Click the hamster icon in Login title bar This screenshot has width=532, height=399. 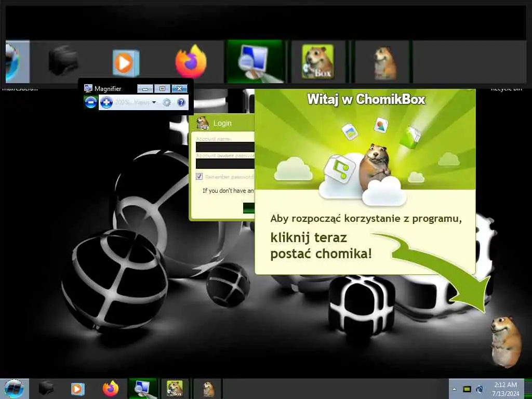[x=203, y=123]
